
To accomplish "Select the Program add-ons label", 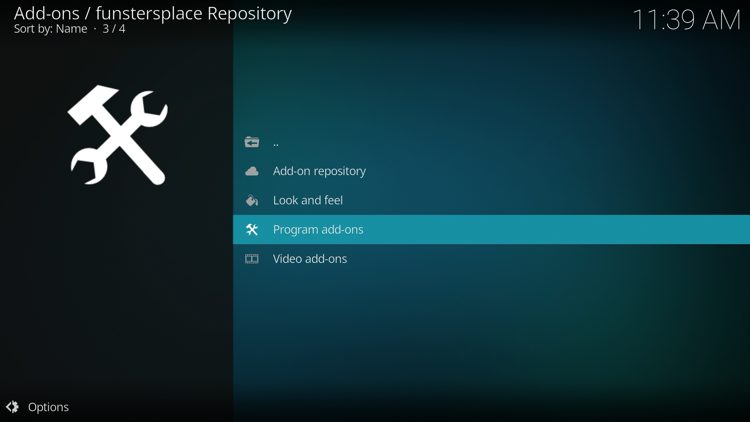I will [x=318, y=229].
